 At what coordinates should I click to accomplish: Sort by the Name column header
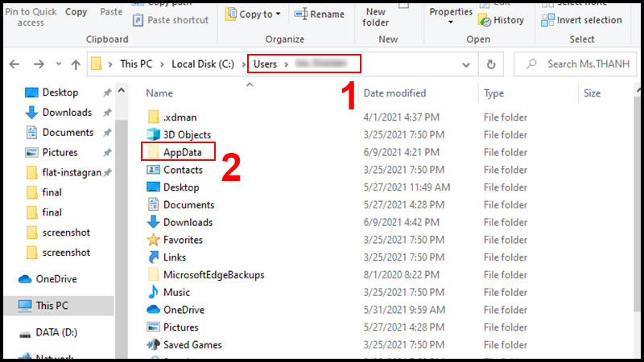pos(159,93)
